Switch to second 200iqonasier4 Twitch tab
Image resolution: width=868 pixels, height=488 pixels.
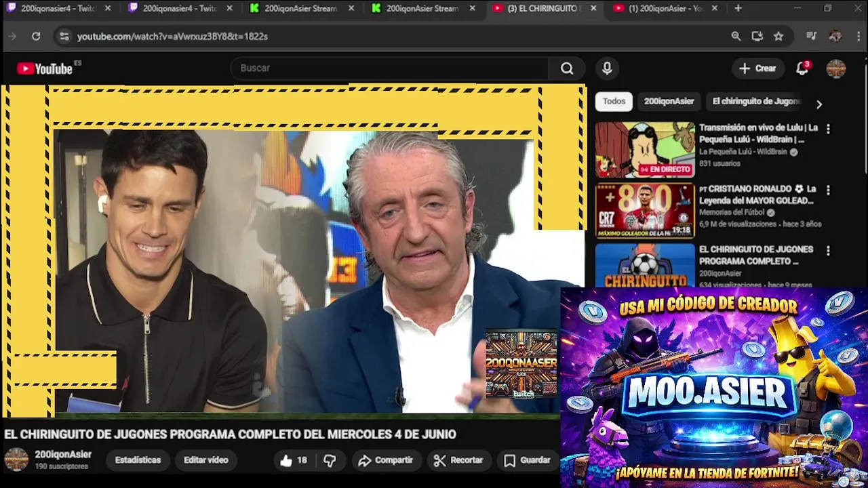pyautogui.click(x=179, y=9)
